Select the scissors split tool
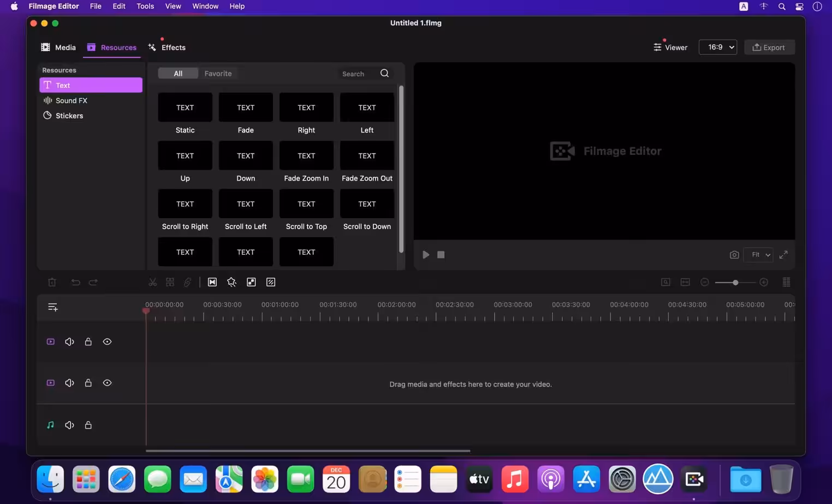The height and width of the screenshot is (504, 832). click(x=153, y=282)
